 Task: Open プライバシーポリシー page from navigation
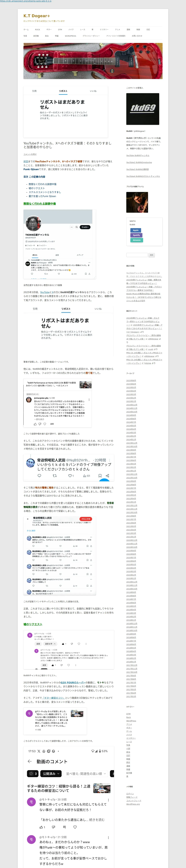click(x=91, y=36)
